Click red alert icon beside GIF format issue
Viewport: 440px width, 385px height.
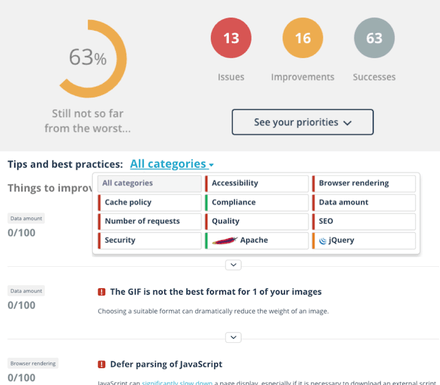101,292
